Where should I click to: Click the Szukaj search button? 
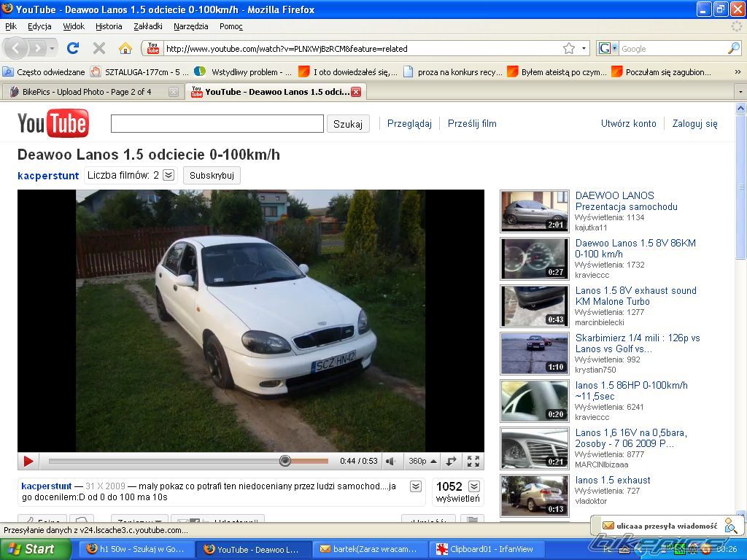pos(348,124)
